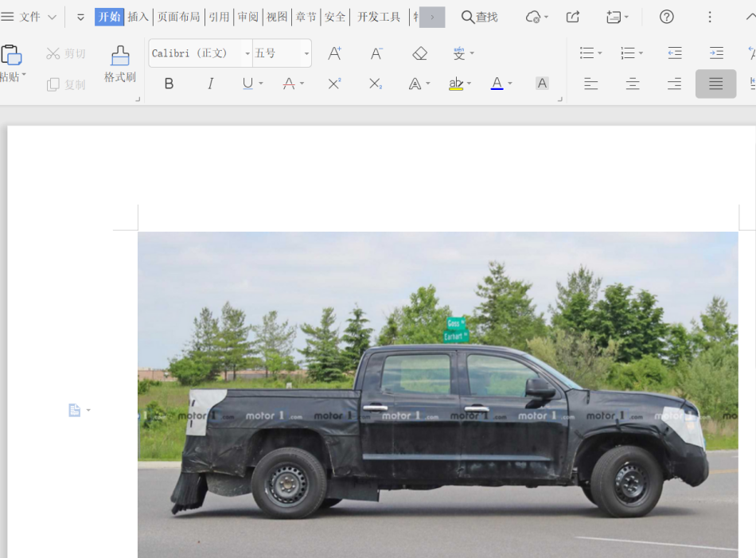756x558 pixels.
Task: Open the 文件 (File) menu
Action: click(x=29, y=17)
